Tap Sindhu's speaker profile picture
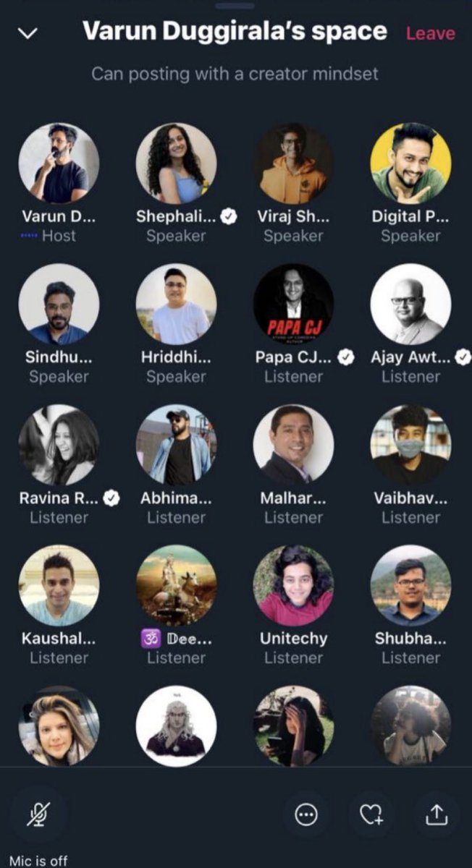 tap(59, 304)
